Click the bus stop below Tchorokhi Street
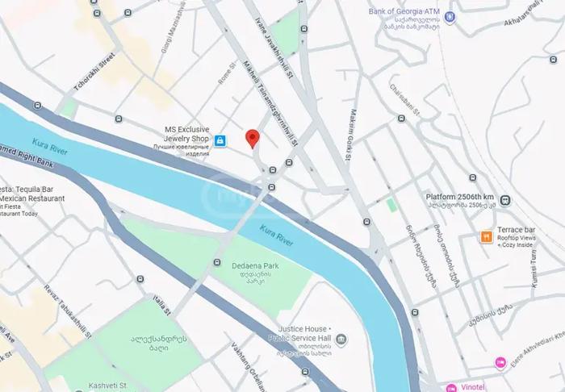Viewport: 565px width, 392px height. click(118, 119)
